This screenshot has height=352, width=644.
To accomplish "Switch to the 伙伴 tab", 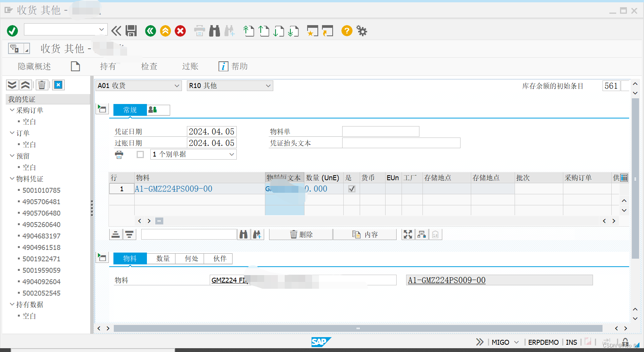I will point(219,259).
